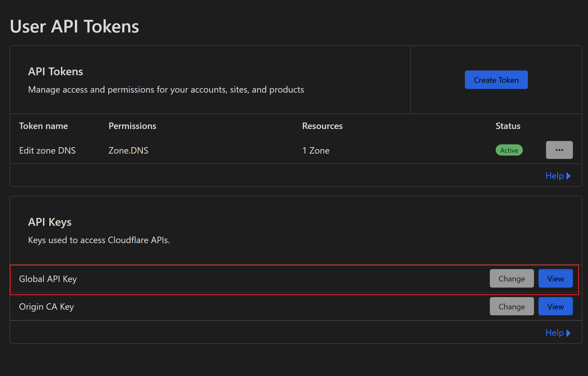Click the arrow icon beside upper Help link
This screenshot has width=588, height=376.
click(568, 176)
